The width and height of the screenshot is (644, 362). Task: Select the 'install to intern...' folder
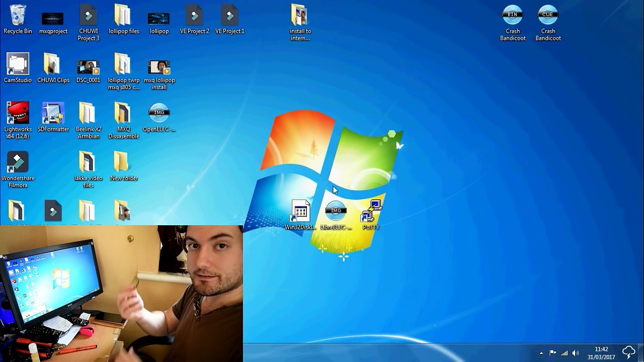300,23
